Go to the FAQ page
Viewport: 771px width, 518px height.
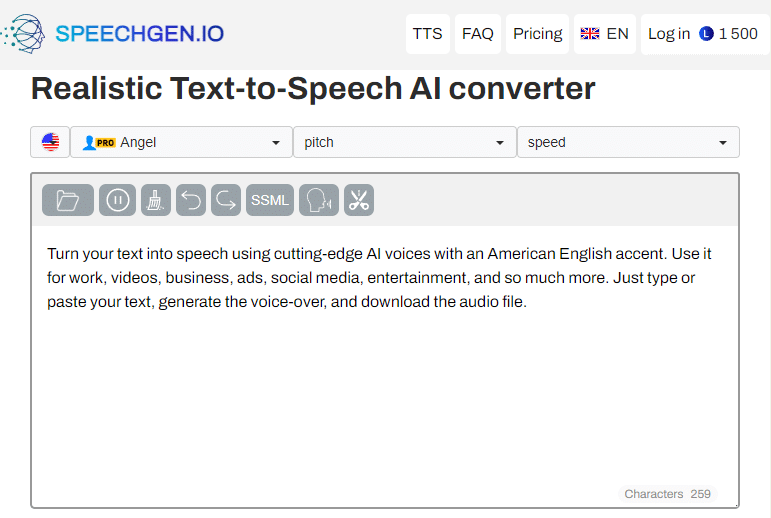(x=478, y=34)
